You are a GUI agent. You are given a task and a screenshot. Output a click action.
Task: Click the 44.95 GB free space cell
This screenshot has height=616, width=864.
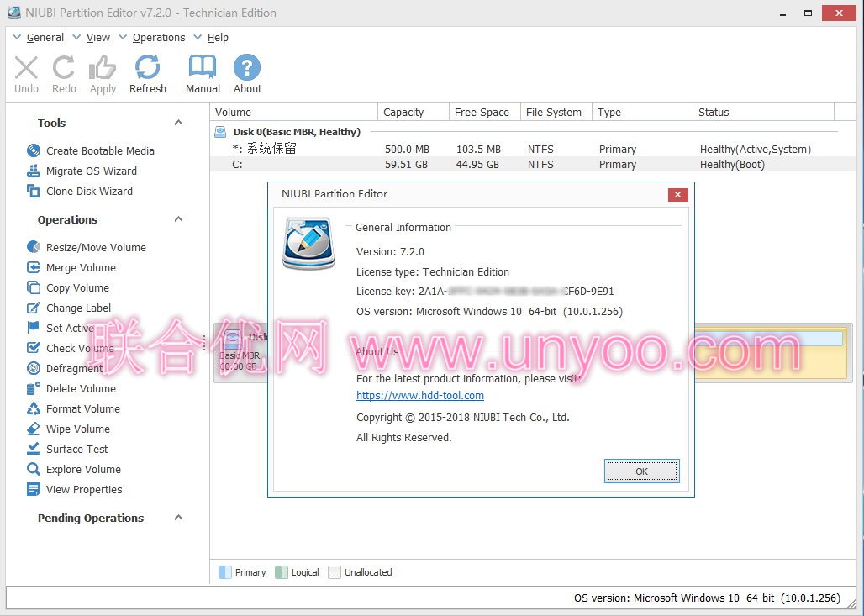(477, 164)
